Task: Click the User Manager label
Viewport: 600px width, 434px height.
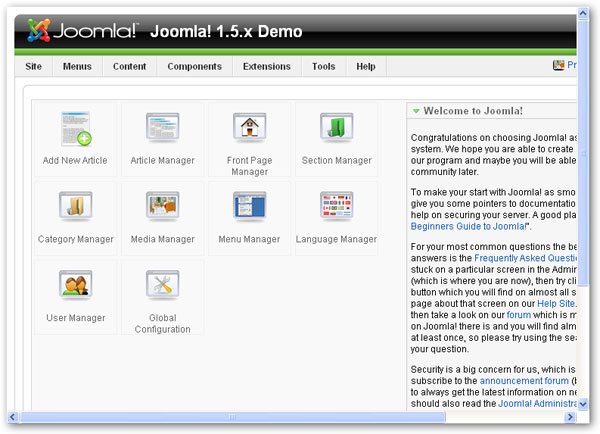Action: tap(76, 318)
